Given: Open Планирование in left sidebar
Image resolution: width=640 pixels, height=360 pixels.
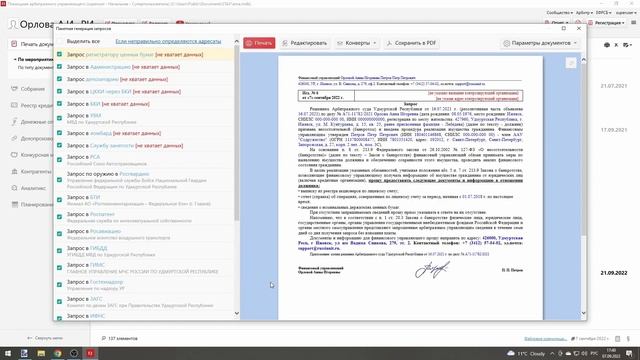Looking at the screenshot, I should click(32, 204).
